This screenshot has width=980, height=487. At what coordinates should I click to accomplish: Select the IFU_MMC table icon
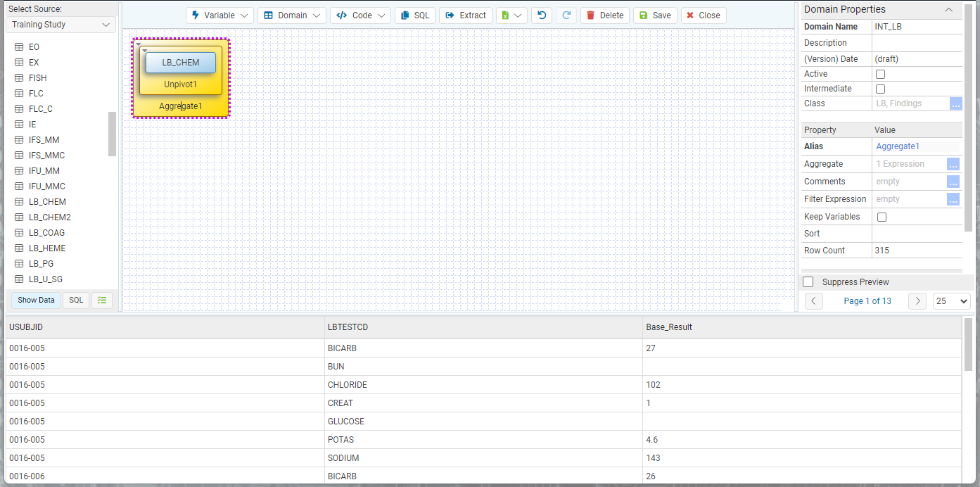(20, 186)
